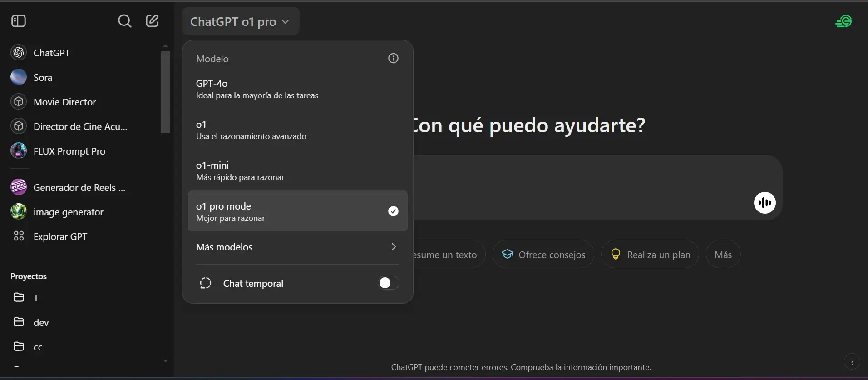Click the FLUX Prompt Pro avatar
The width and height of the screenshot is (868, 380).
[19, 151]
